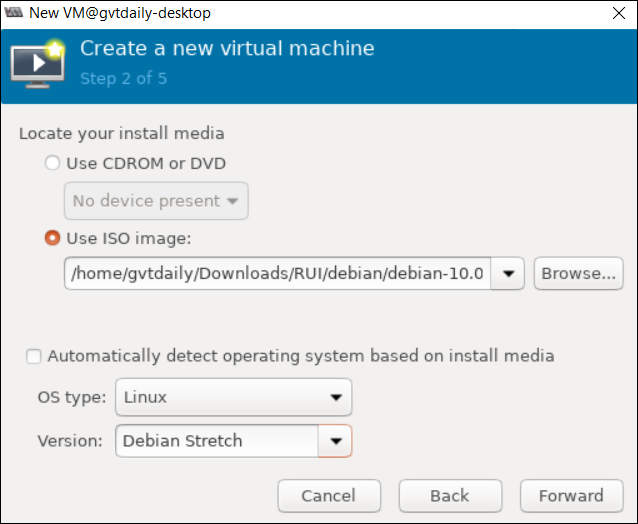The width and height of the screenshot is (638, 524).
Task: Click the Cancel button
Action: (329, 496)
